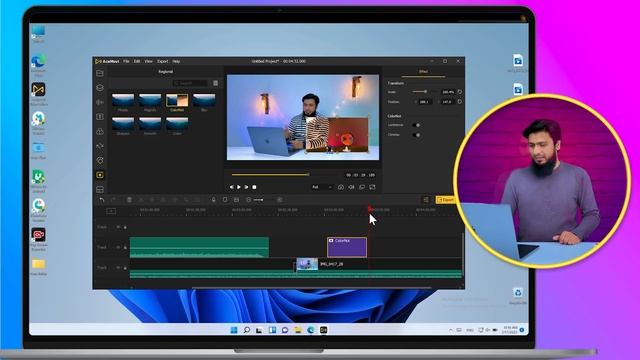Open the View menu
640x360 pixels.
148,61
